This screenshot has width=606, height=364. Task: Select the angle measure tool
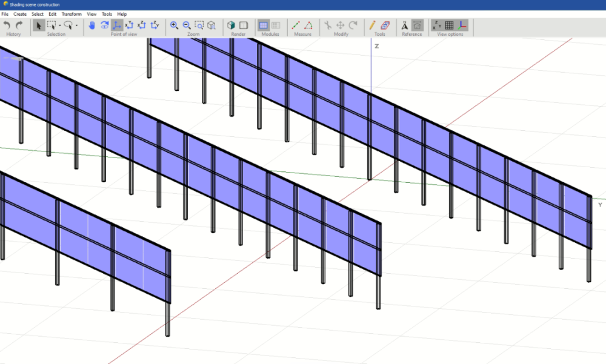click(x=308, y=25)
